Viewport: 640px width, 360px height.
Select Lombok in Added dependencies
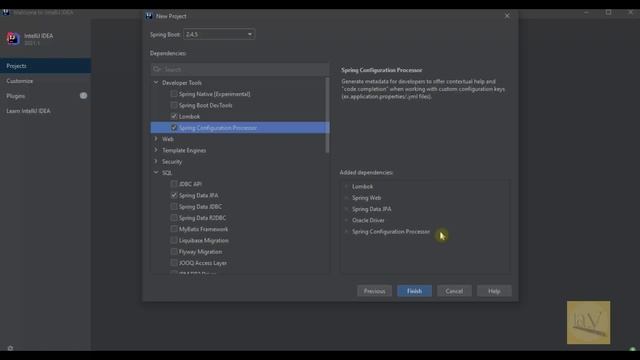[362, 187]
